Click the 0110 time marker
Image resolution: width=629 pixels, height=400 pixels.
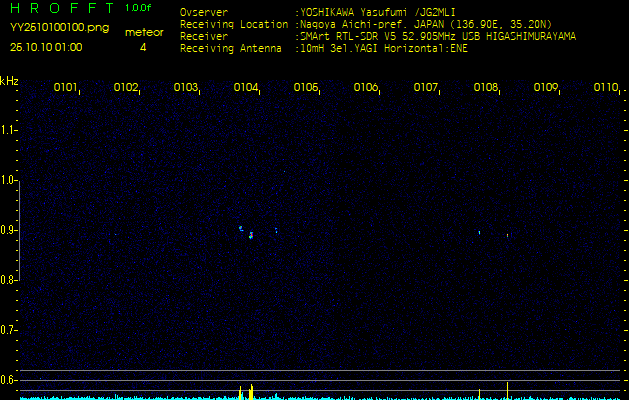point(606,88)
